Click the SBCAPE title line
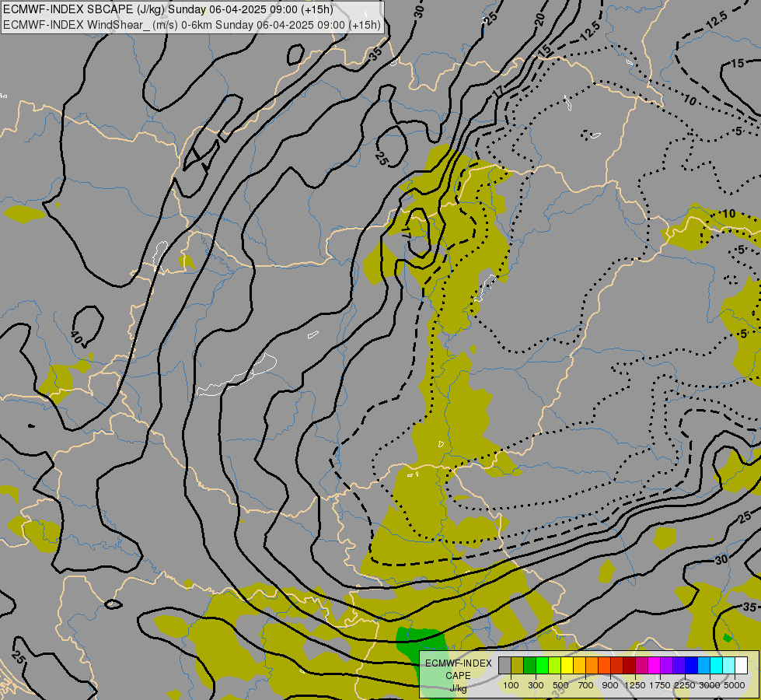This screenshot has height=700, width=761. [168, 9]
